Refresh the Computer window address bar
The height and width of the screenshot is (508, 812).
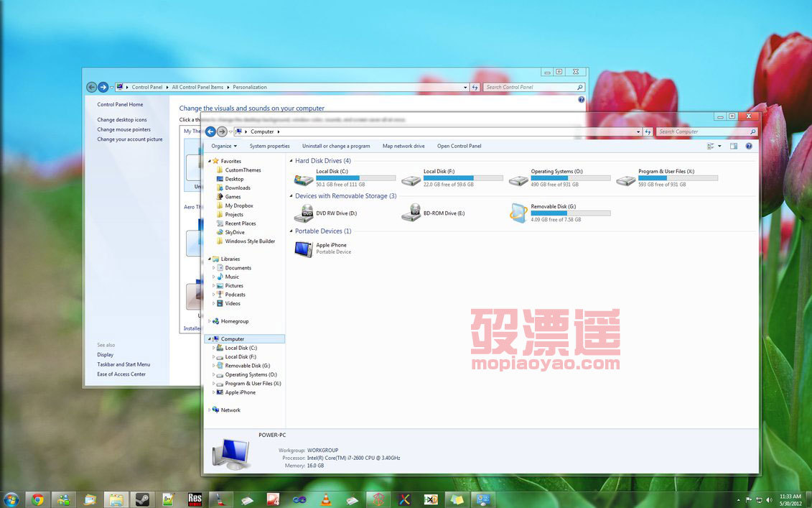click(x=648, y=131)
